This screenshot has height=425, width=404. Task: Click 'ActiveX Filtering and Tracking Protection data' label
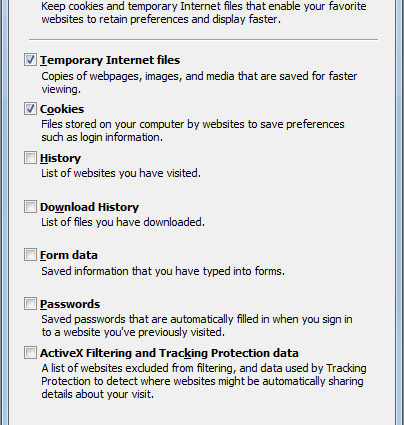point(169,353)
